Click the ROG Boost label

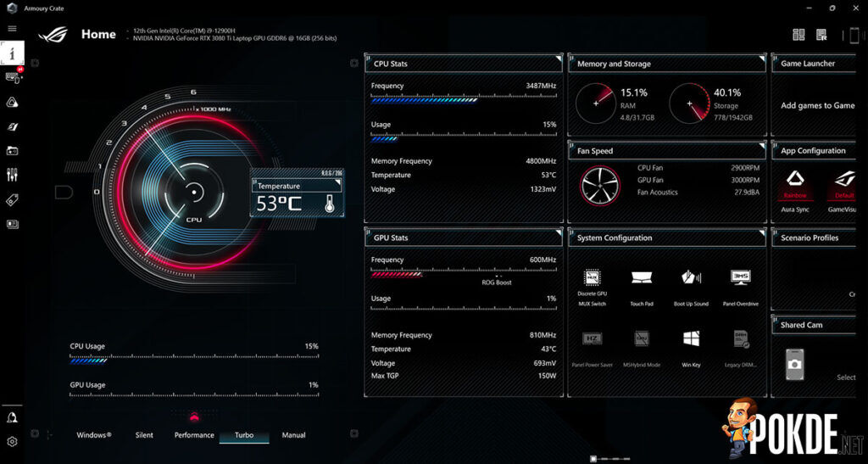[x=497, y=282]
